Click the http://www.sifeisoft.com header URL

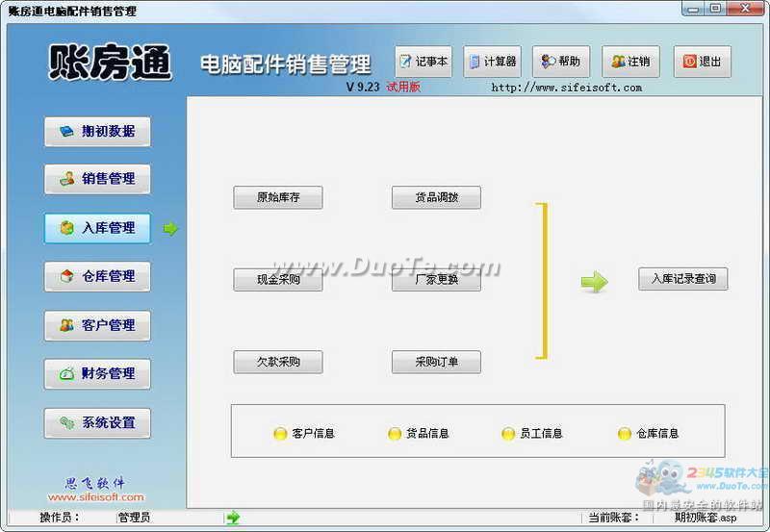click(x=567, y=88)
